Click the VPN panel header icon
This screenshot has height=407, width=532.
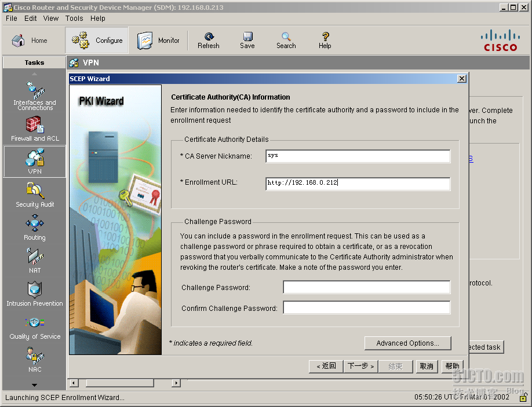[x=74, y=63]
